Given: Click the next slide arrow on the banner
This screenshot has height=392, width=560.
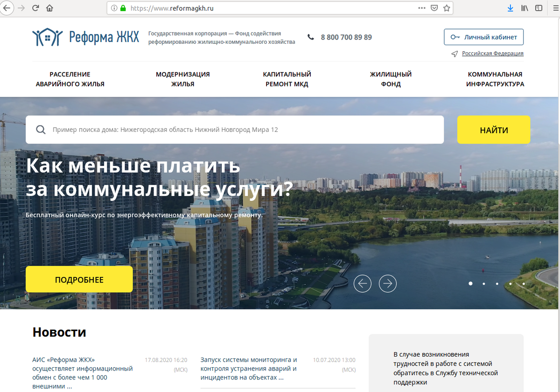Looking at the screenshot, I should click(388, 283).
